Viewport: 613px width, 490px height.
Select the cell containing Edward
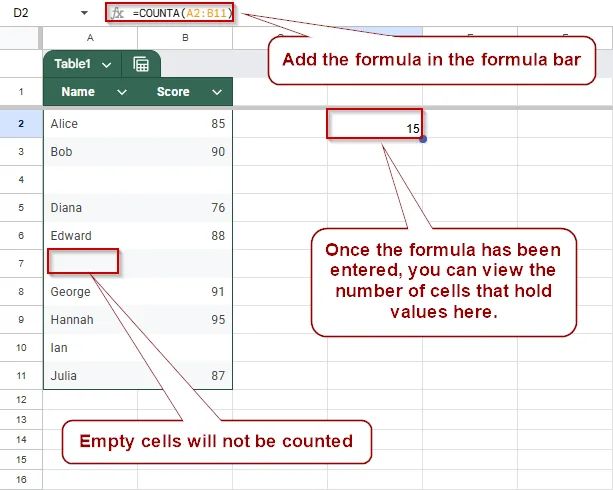(90, 236)
